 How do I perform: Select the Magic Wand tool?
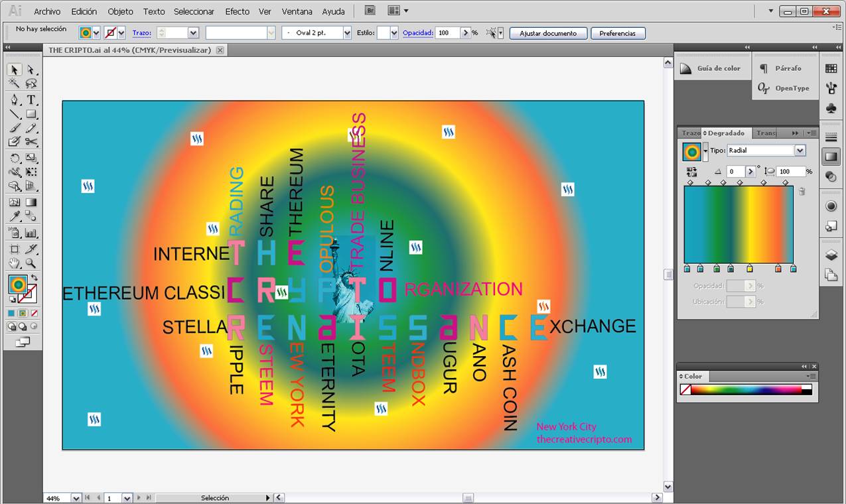(14, 84)
